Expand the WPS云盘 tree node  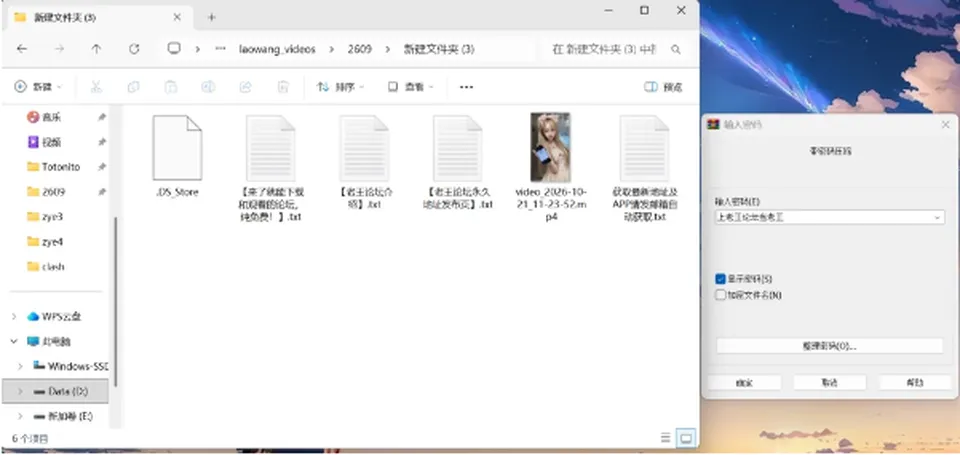pyautogui.click(x=14, y=317)
